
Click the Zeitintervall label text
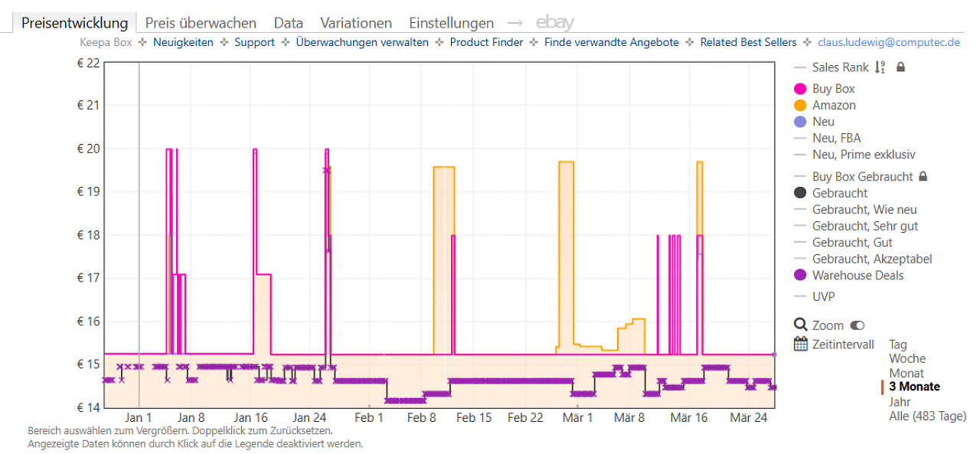coord(843,345)
